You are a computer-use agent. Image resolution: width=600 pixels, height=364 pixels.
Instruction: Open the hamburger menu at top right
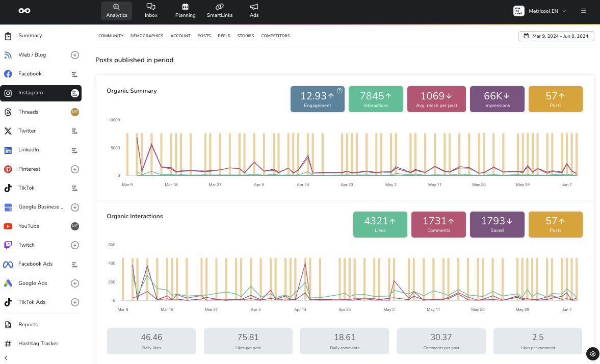click(x=584, y=11)
